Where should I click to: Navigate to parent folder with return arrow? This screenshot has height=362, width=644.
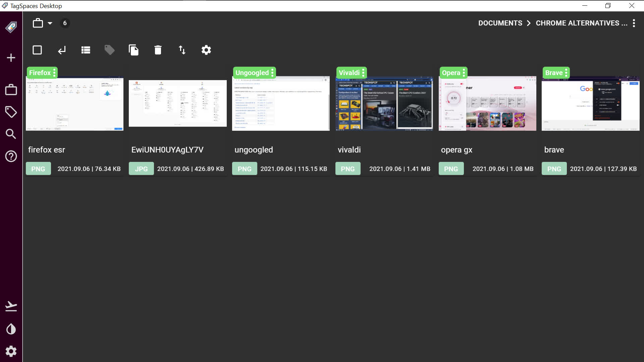[x=62, y=50]
